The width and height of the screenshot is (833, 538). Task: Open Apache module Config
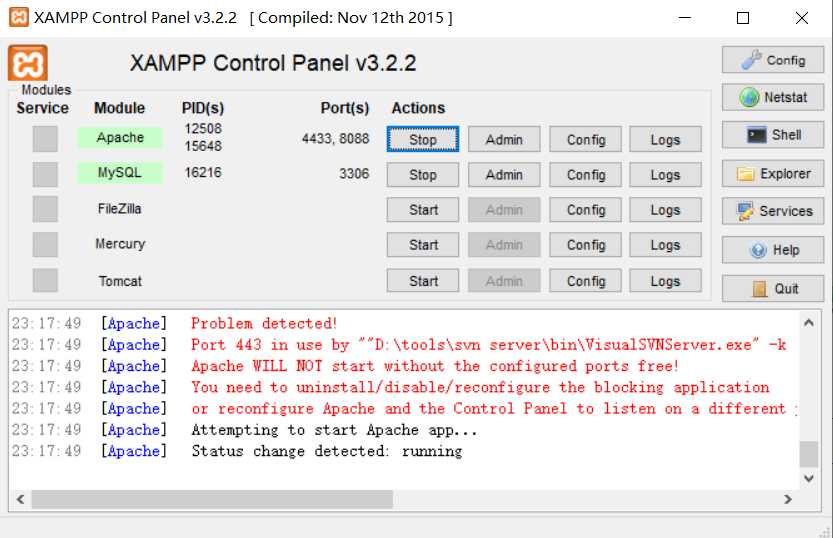585,139
